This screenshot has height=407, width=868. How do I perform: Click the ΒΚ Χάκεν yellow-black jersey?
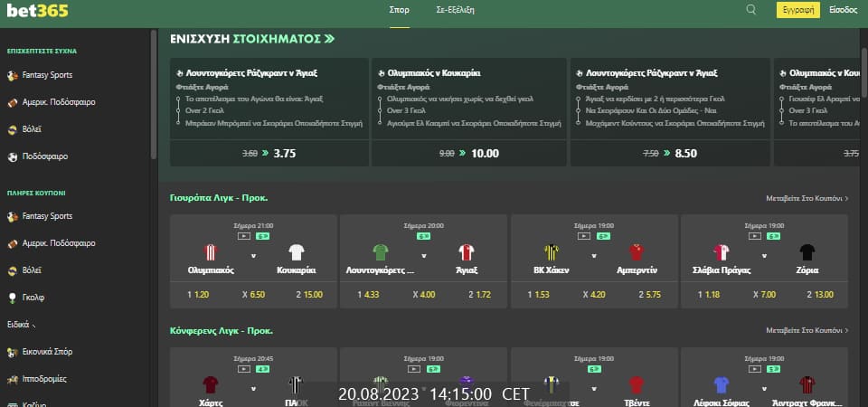[552, 252]
